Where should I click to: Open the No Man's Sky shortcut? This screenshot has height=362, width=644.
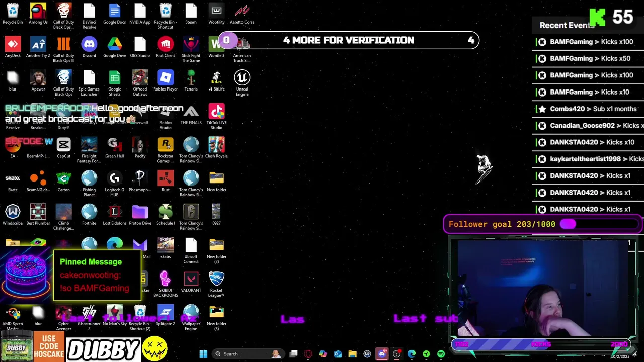114,316
